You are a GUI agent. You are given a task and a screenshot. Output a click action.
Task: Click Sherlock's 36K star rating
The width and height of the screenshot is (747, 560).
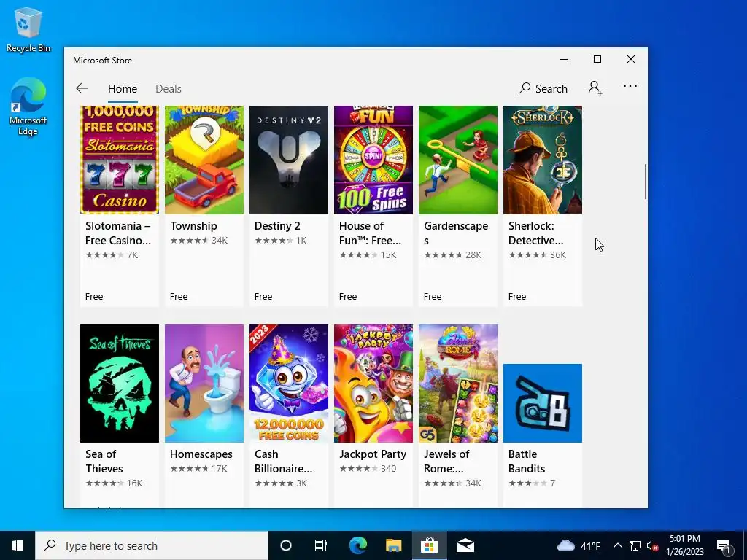click(538, 254)
